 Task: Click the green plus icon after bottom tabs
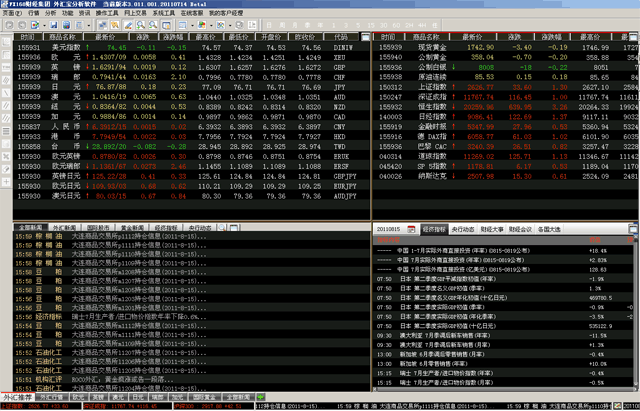tap(260, 397)
